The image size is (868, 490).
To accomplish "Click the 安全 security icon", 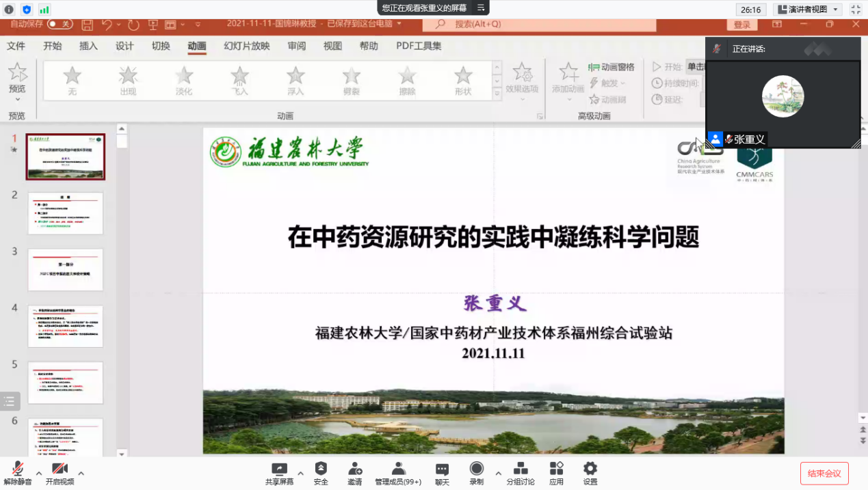I will click(x=320, y=472).
